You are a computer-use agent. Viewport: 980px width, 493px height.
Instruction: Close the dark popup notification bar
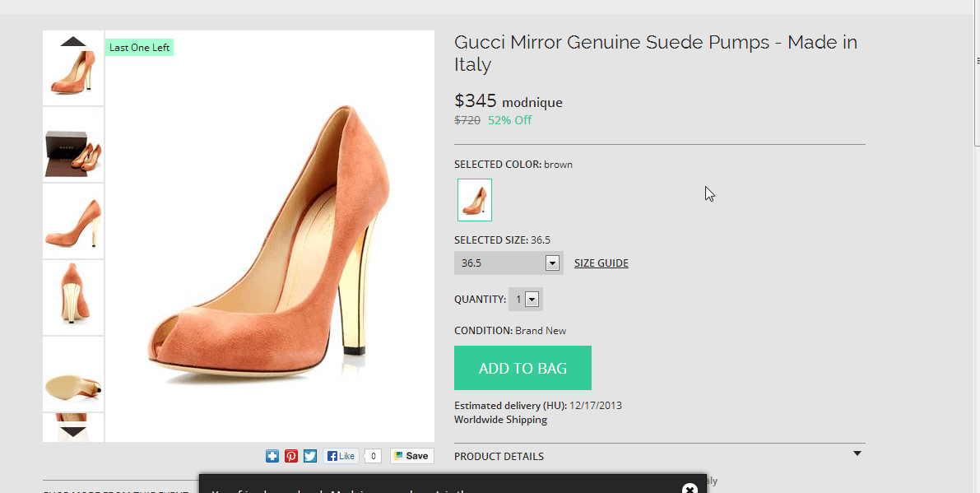690,489
